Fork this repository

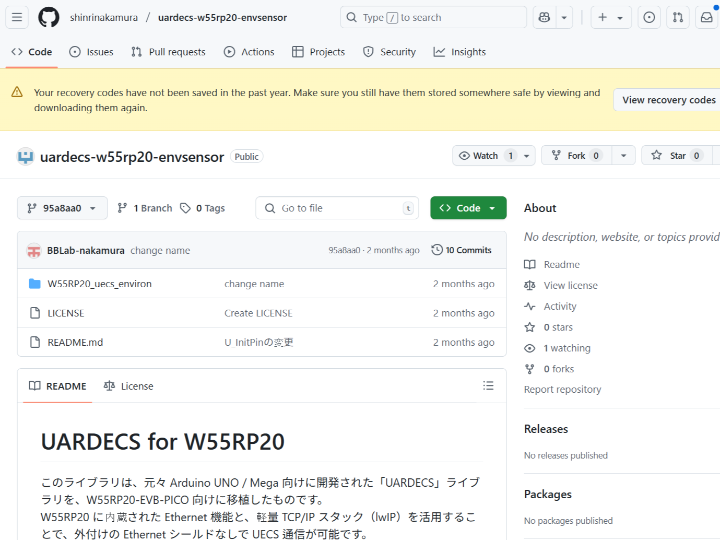pyautogui.click(x=577, y=156)
